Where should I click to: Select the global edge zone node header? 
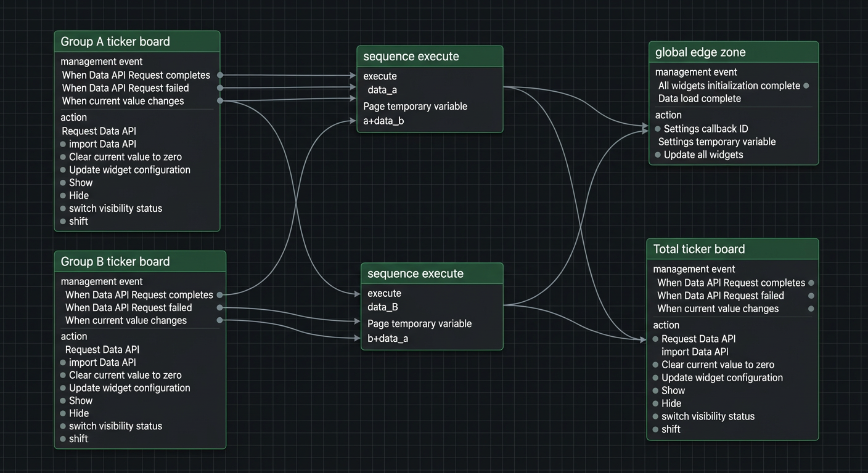click(734, 52)
